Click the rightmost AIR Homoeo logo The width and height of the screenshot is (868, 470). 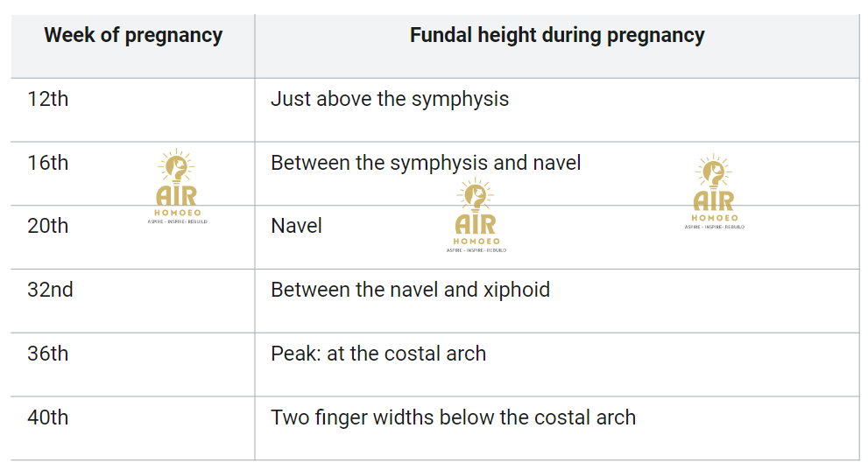click(x=714, y=192)
